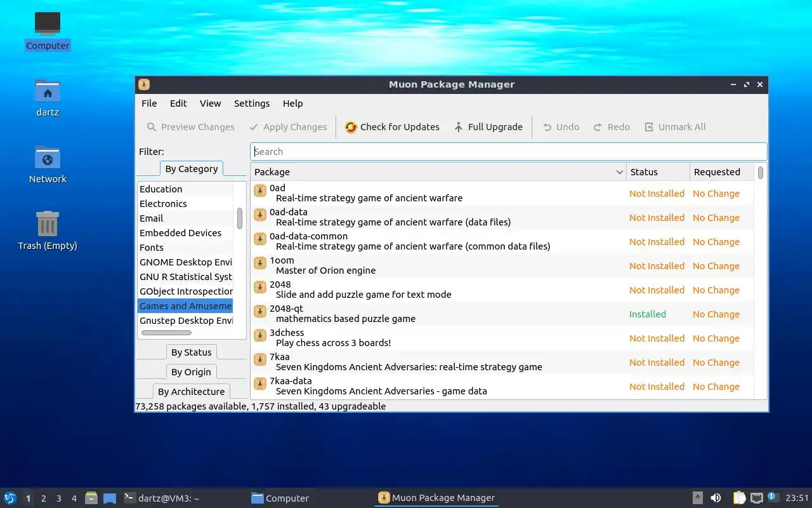Sort by the Package column header

click(438, 172)
